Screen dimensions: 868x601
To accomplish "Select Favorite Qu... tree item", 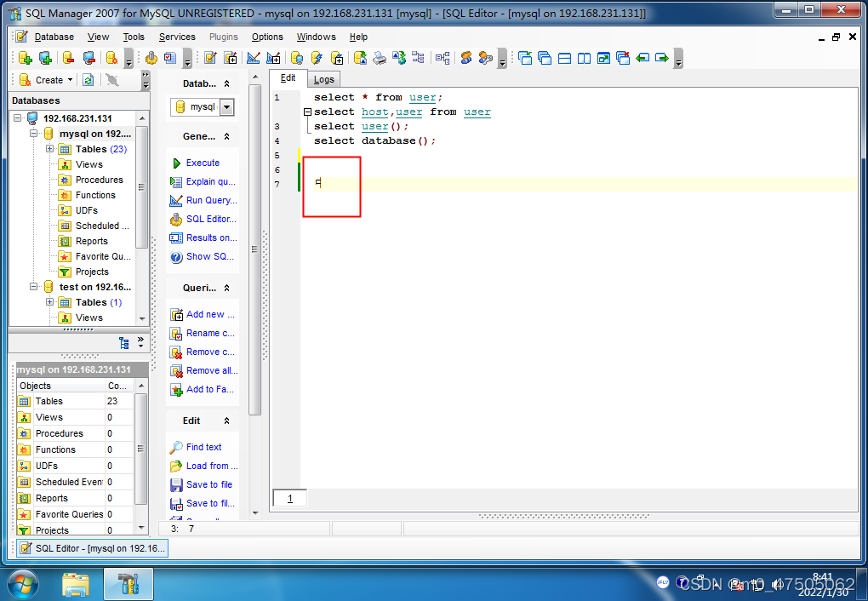I will click(x=103, y=256).
